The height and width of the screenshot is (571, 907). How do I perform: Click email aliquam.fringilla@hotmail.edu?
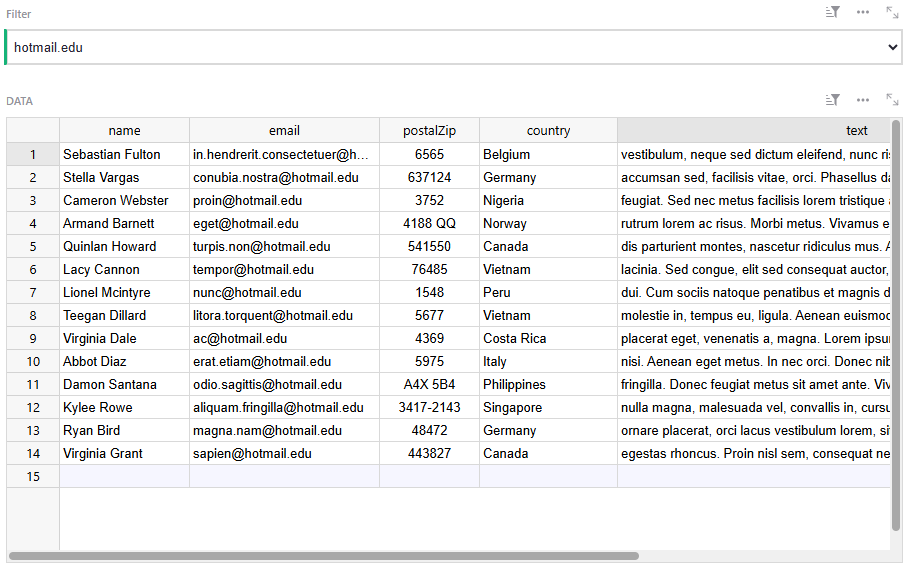point(284,407)
